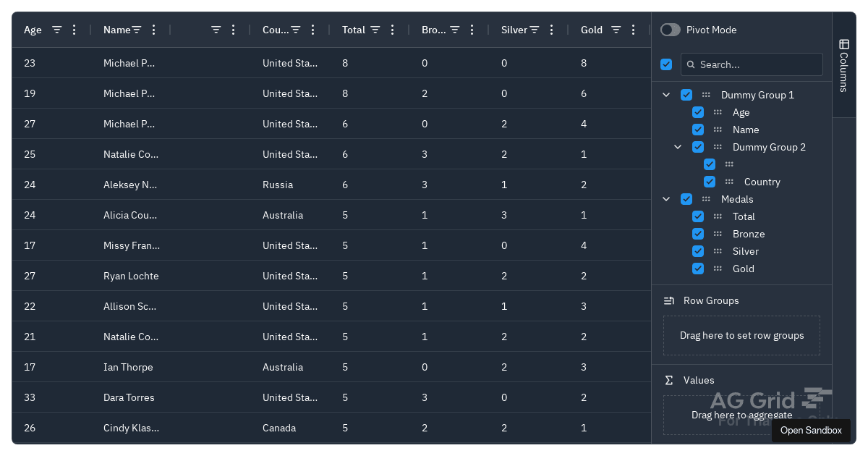Click the Silver column filter icon
The width and height of the screenshot is (868, 456).
point(534,30)
